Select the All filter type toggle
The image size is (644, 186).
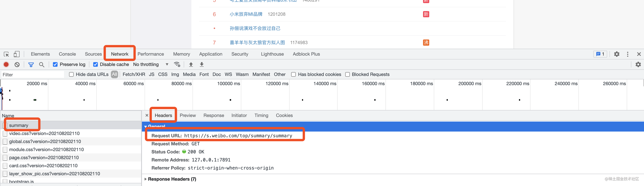(115, 74)
